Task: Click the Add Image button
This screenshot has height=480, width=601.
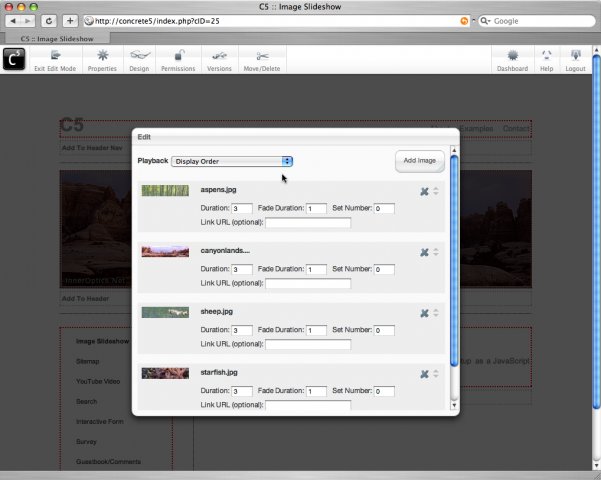Action: tap(420, 161)
